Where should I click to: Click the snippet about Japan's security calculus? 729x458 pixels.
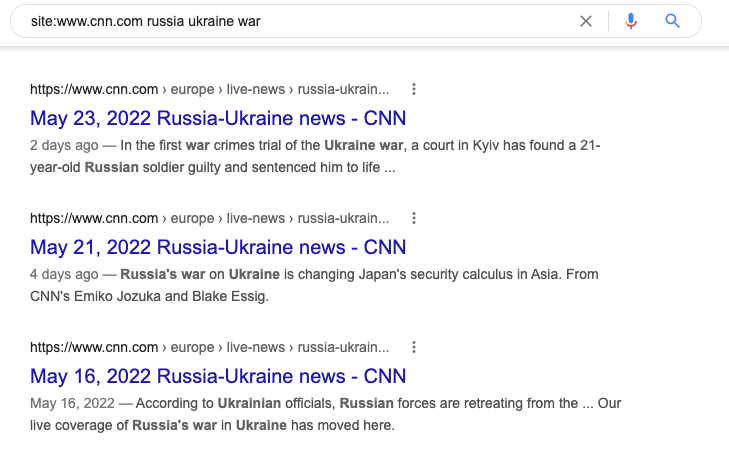[x=360, y=274]
